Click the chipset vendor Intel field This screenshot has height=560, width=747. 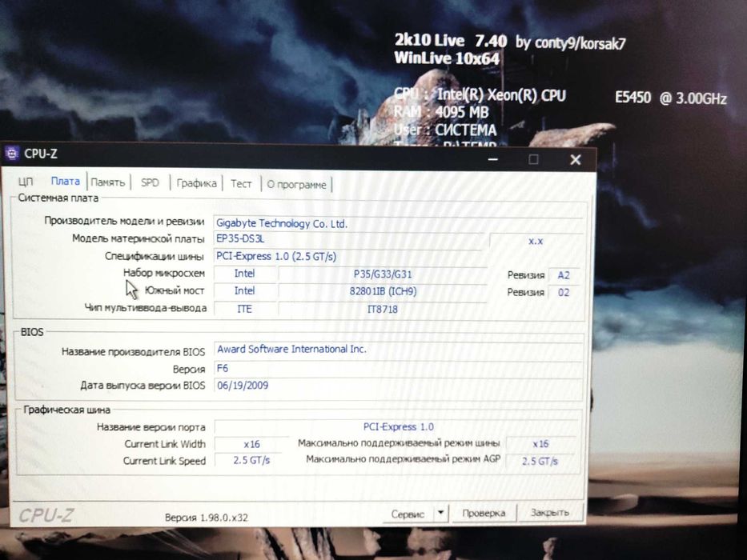[244, 274]
